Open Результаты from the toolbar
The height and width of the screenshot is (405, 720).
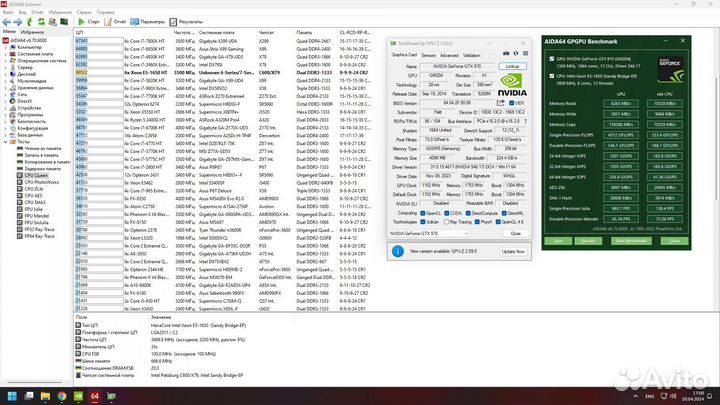tap(186, 22)
